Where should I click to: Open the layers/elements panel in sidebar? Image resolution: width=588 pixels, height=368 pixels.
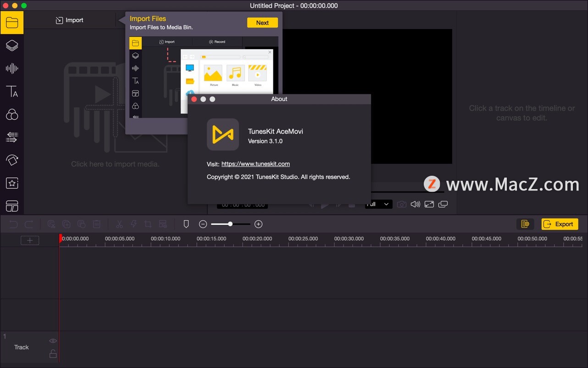pos(12,45)
